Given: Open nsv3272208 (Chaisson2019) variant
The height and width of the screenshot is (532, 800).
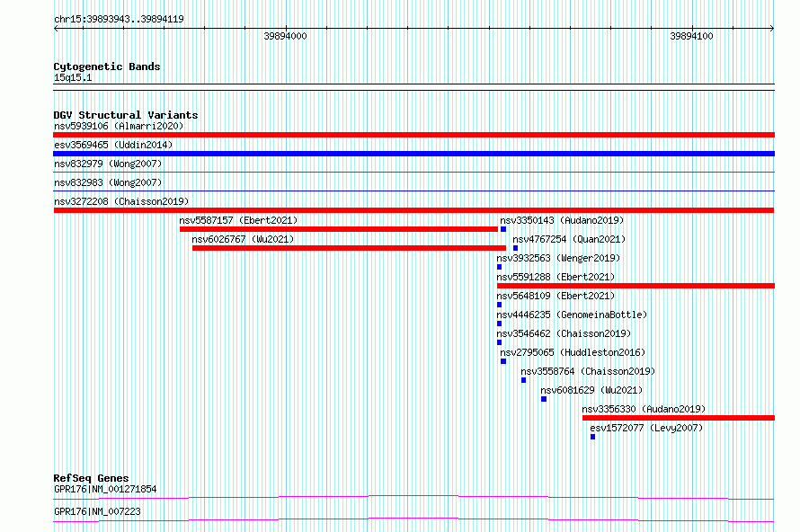Looking at the screenshot, I should click(121, 201).
